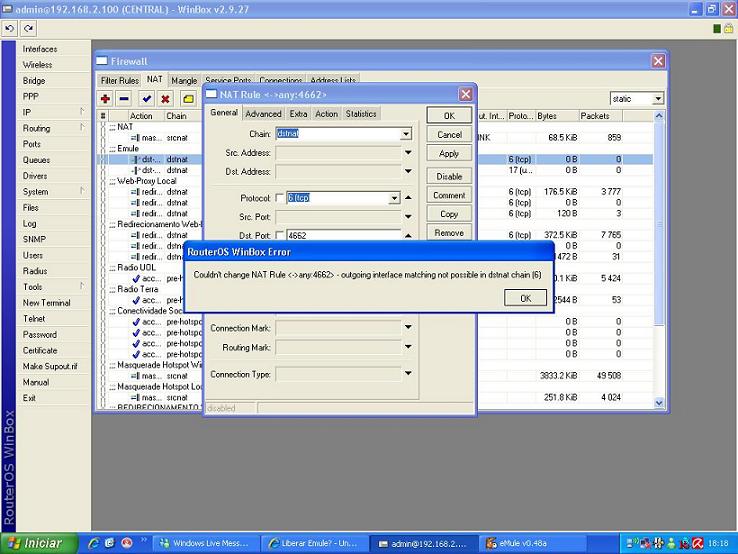Click the yellow comment icon in Firewall toolbar
The height and width of the screenshot is (554, 738).
tap(187, 99)
